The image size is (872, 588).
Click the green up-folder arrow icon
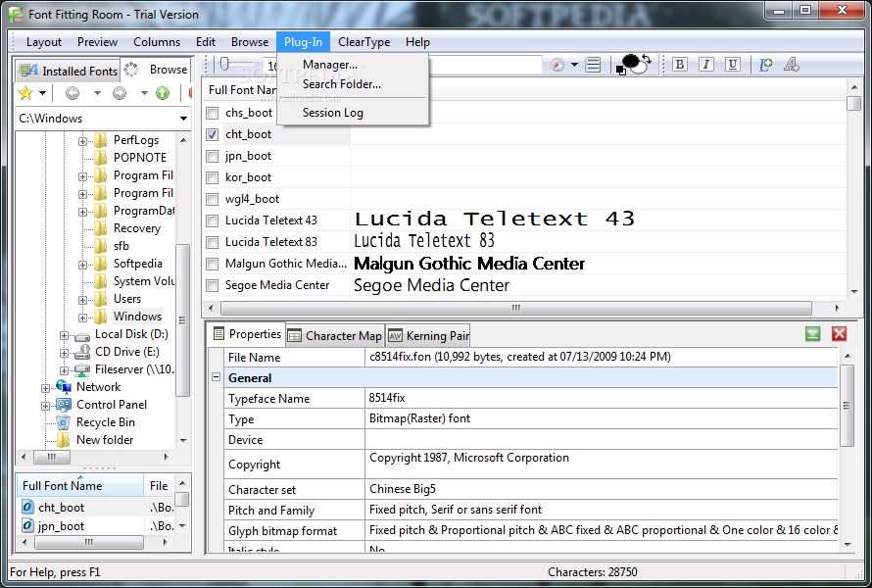tap(163, 93)
